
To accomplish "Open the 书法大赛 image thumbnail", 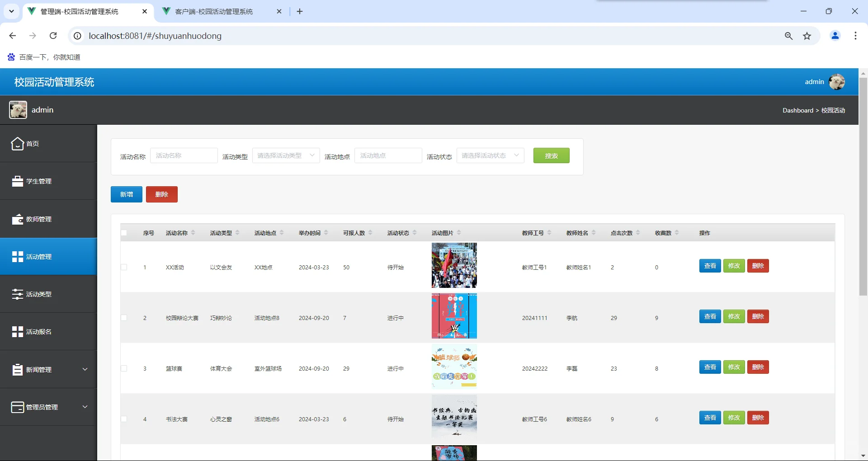I will pos(454,417).
